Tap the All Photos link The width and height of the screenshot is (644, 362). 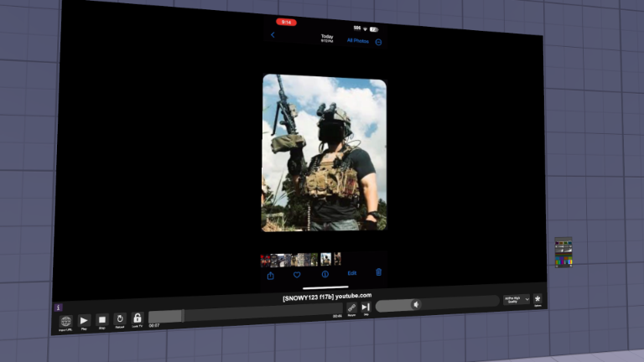tap(358, 40)
